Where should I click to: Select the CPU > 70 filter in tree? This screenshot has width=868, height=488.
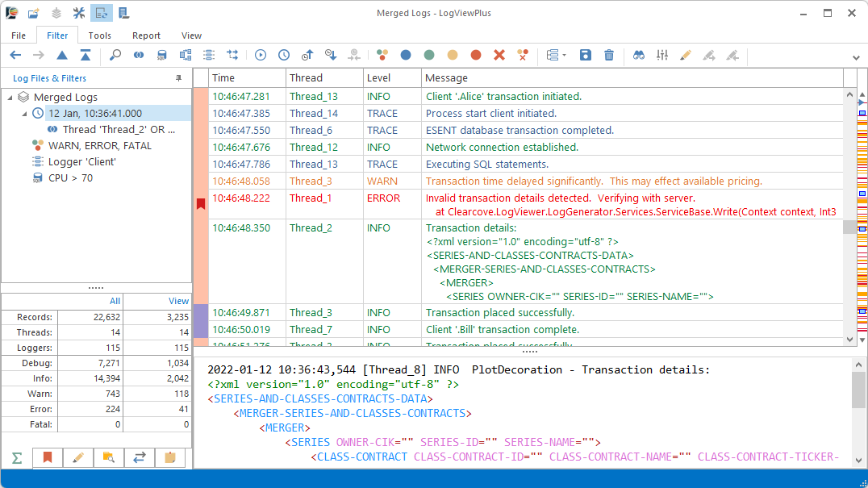[70, 177]
